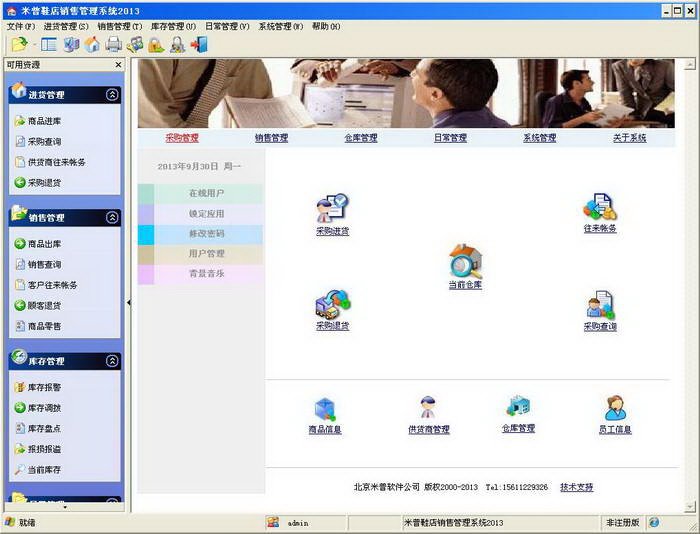
Task: Open the 文件(F) menu
Action: (21, 26)
